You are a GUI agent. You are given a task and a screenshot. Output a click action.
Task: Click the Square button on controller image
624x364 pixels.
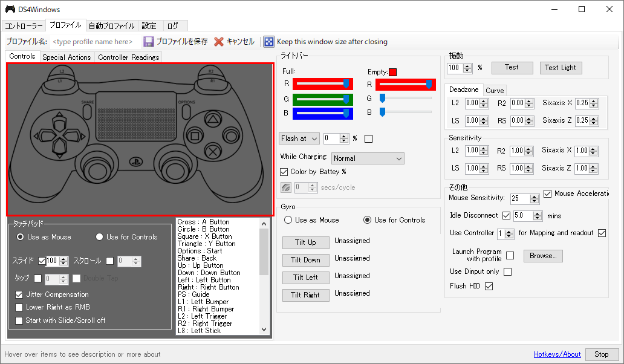195,136
